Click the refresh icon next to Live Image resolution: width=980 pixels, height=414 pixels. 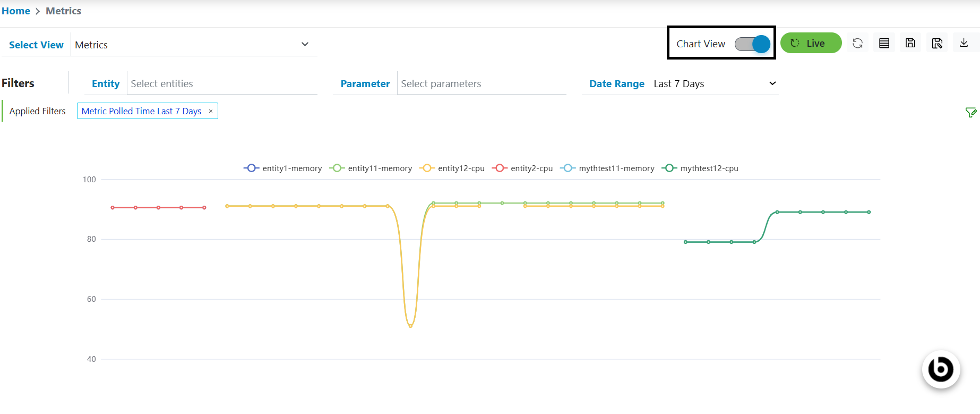pos(857,44)
